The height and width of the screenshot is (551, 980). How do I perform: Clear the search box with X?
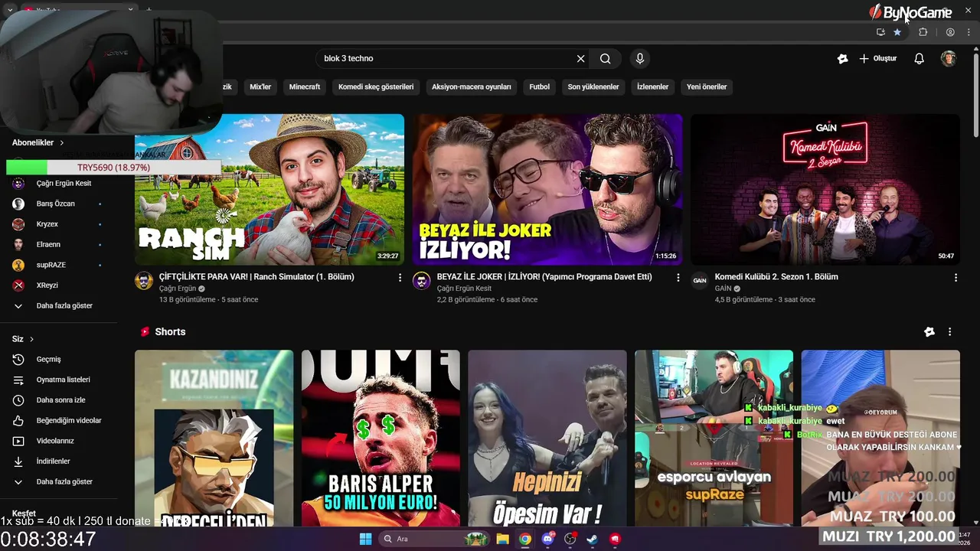click(580, 59)
